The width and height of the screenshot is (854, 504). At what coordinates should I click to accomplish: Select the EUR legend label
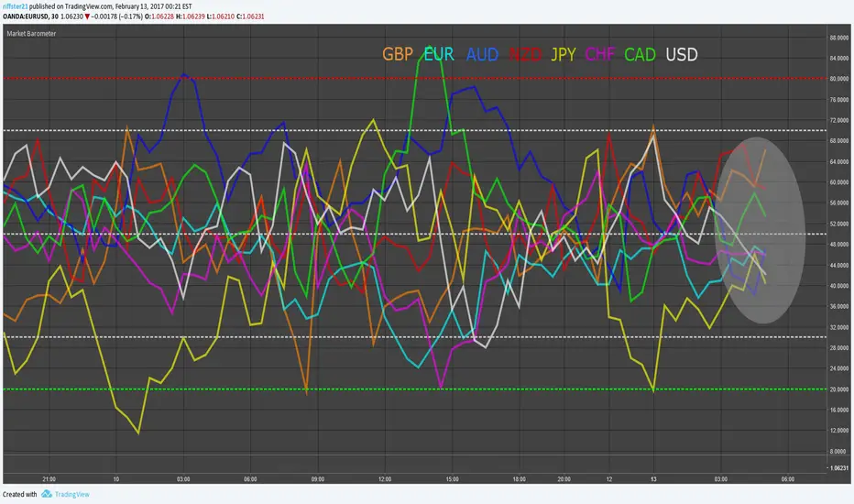coord(439,54)
